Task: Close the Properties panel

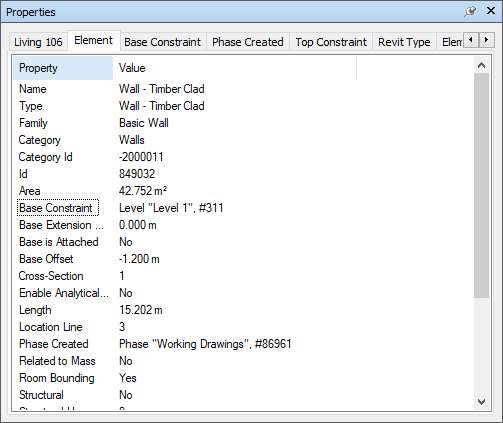Action: tap(491, 11)
